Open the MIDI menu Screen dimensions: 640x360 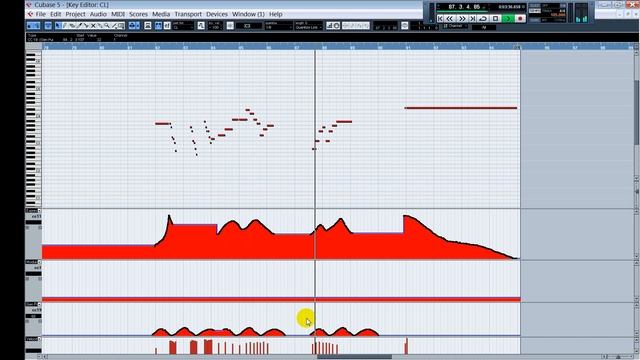[x=118, y=14]
